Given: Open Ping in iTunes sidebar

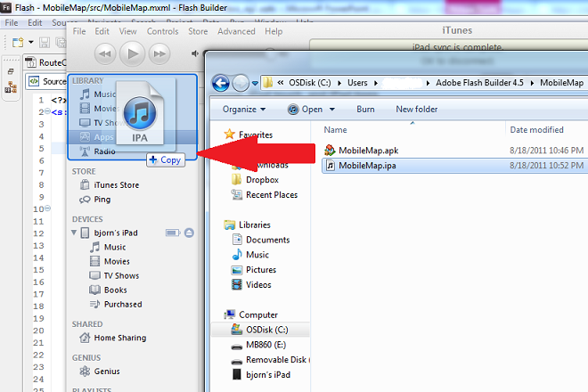Looking at the screenshot, I should tap(102, 200).
